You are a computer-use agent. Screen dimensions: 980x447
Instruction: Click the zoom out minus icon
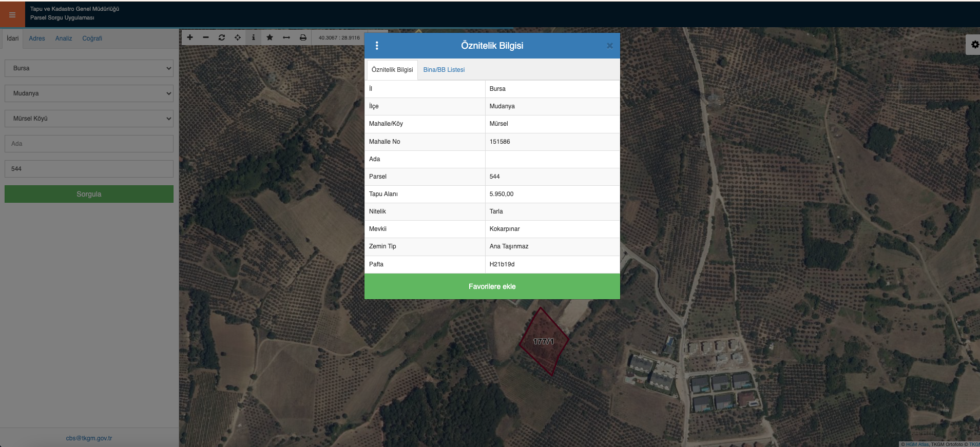[206, 37]
